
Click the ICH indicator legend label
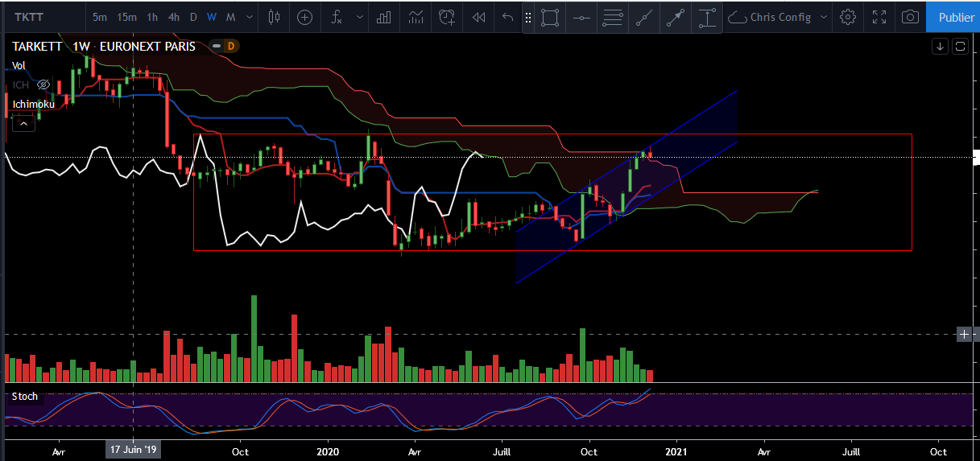click(x=21, y=84)
